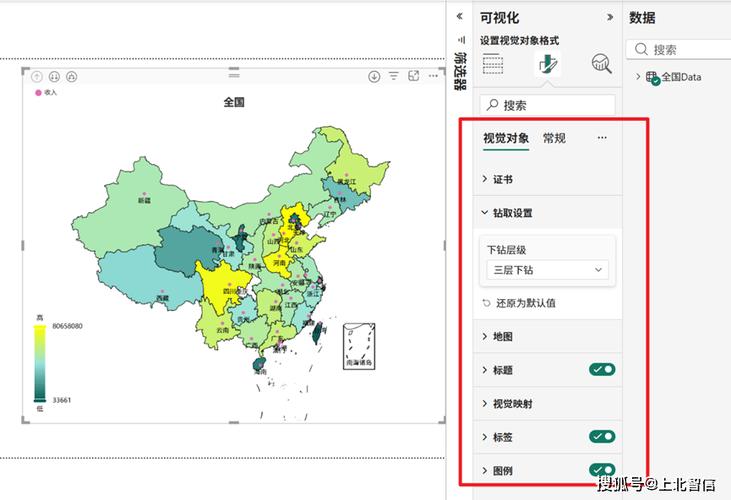Turn off the 图例 toggle
731x500 pixels.
click(x=602, y=470)
